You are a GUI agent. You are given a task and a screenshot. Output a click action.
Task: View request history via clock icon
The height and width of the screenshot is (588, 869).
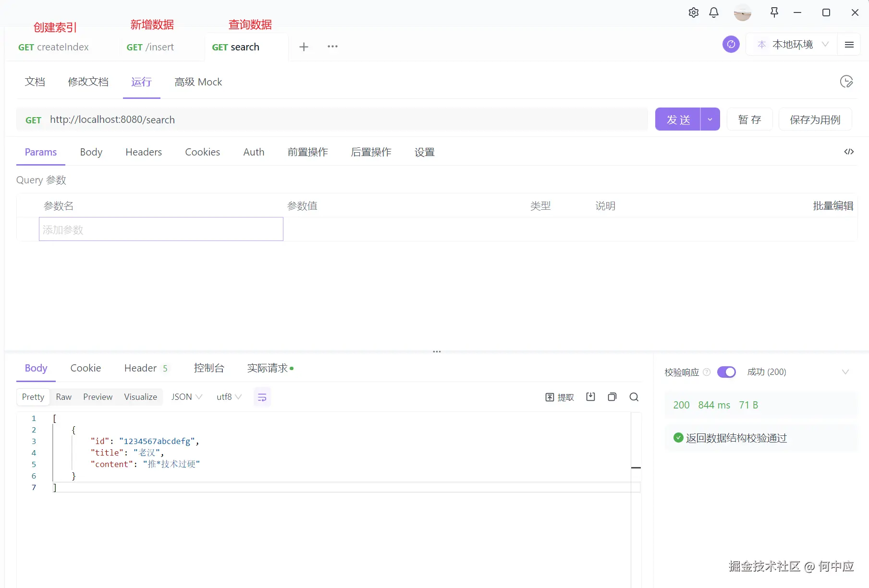(846, 82)
